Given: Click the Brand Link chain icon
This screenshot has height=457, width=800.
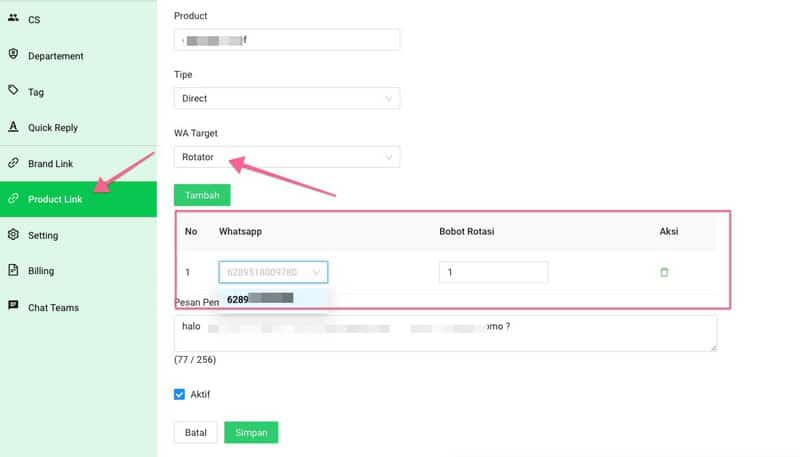Looking at the screenshot, I should (x=13, y=163).
